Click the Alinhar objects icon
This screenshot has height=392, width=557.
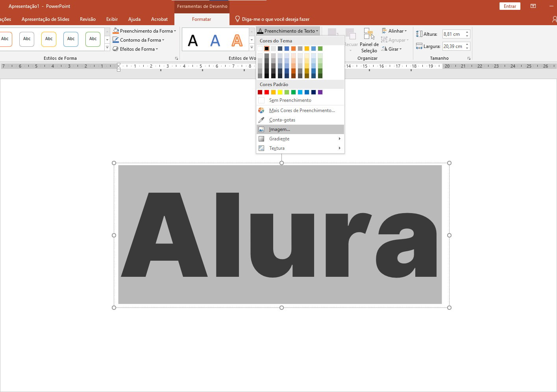(x=385, y=31)
